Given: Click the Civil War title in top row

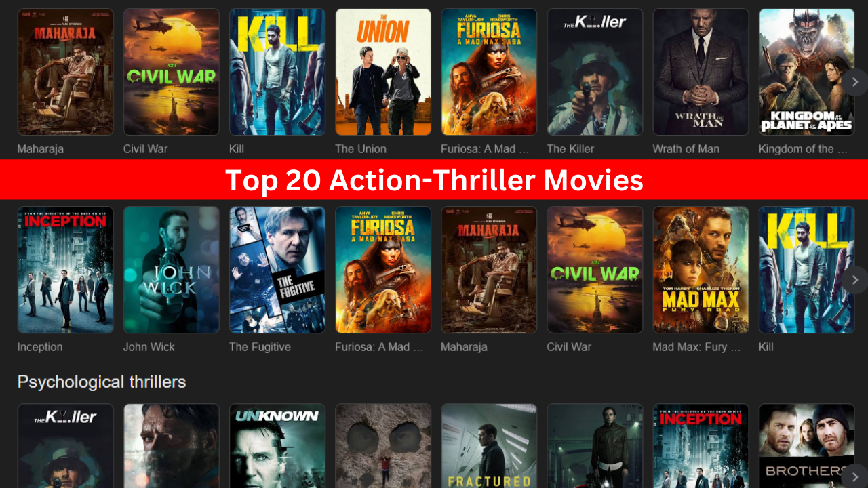Looking at the screenshot, I should click(145, 149).
